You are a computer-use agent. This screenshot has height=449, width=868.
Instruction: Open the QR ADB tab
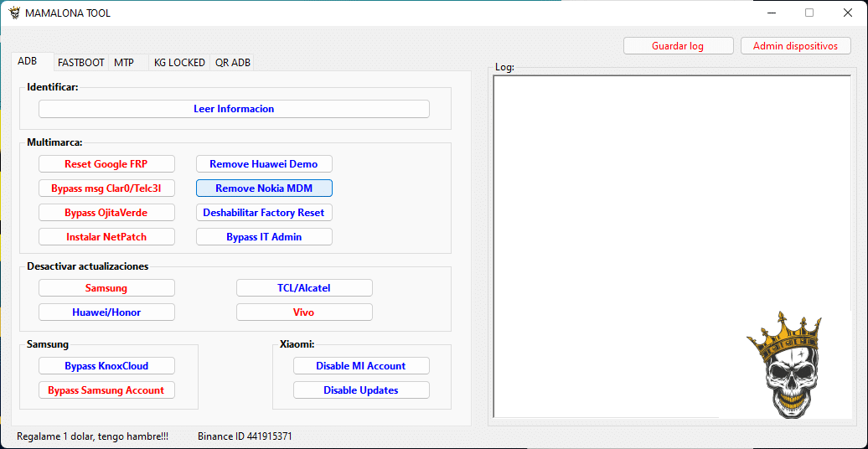[x=233, y=63]
